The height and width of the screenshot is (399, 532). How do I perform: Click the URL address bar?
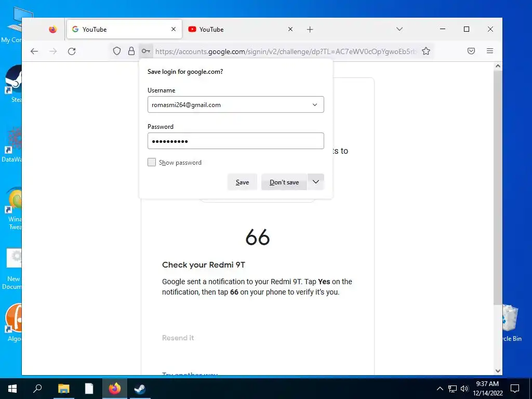coord(285,51)
